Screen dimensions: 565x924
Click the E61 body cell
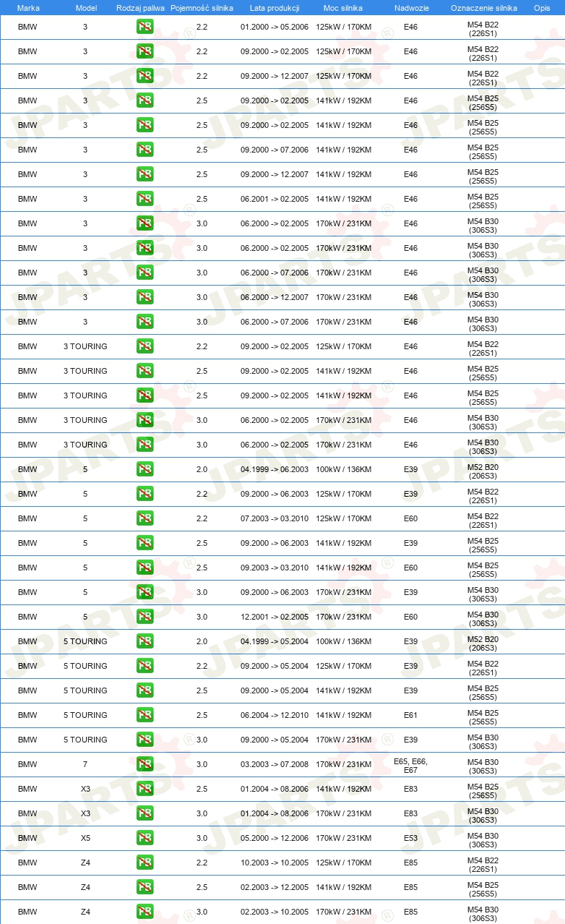[410, 716]
